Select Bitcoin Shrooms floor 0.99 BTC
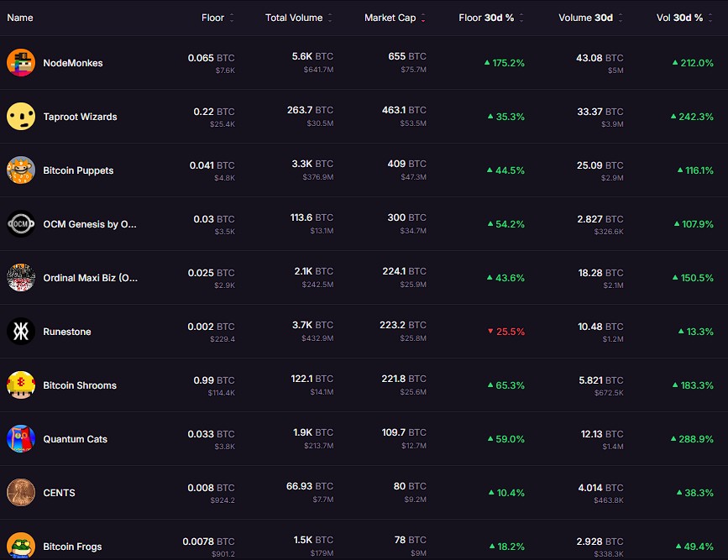This screenshot has height=560, width=728. (214, 380)
